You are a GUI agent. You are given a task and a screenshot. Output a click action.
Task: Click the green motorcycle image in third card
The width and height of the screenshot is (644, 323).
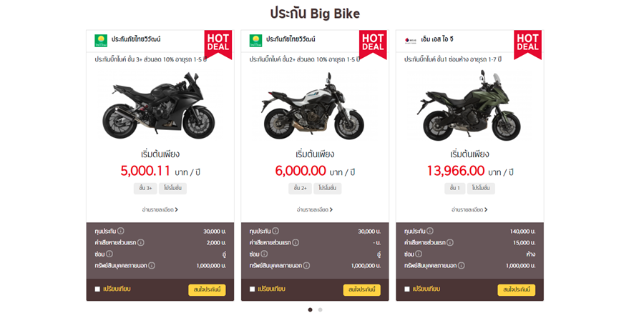pyautogui.click(x=469, y=106)
